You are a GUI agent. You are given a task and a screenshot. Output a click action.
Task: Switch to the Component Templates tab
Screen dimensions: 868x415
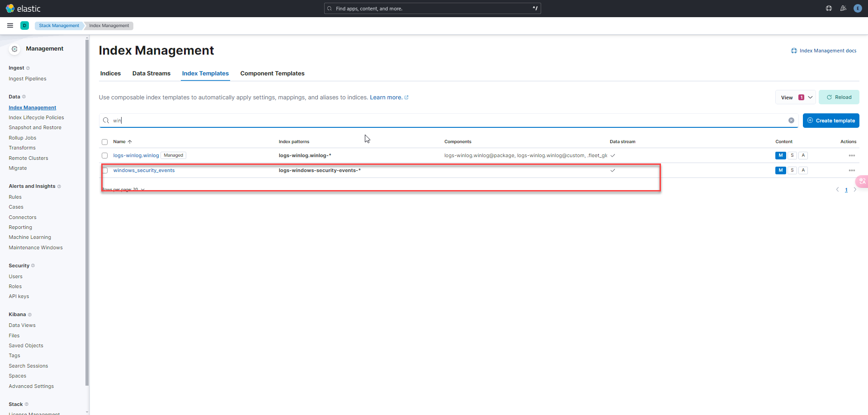pyautogui.click(x=272, y=74)
